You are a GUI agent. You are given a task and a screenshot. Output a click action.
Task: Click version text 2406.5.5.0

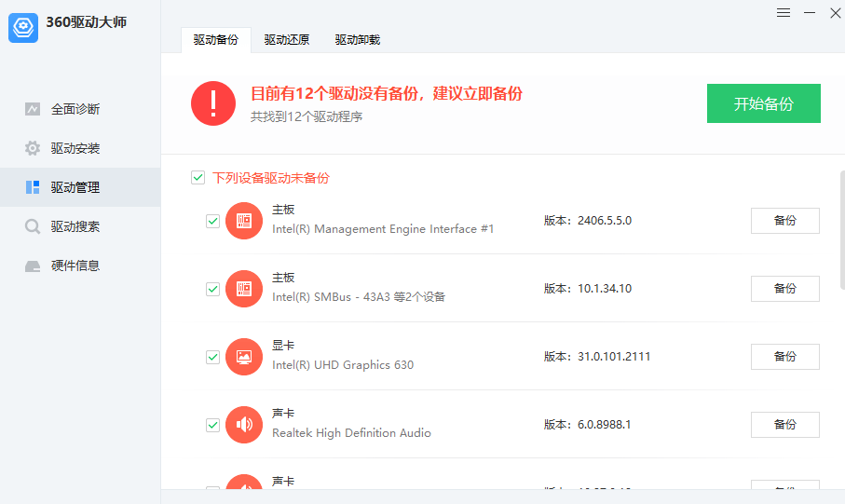tap(605, 221)
